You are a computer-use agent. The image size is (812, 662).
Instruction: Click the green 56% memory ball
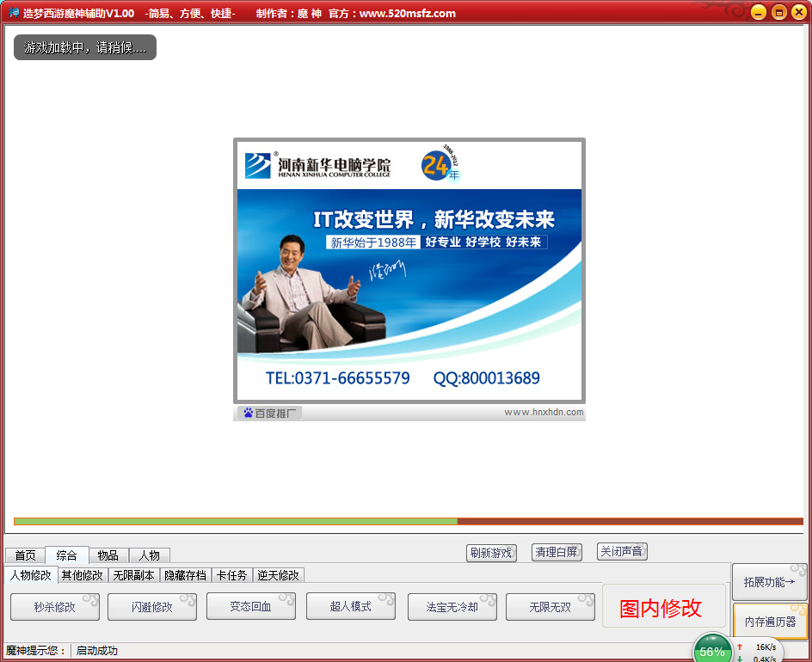click(x=712, y=650)
